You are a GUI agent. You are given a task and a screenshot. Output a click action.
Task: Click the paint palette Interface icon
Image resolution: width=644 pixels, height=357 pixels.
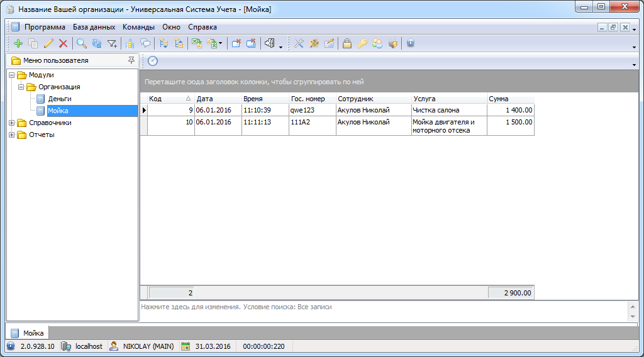tap(314, 43)
